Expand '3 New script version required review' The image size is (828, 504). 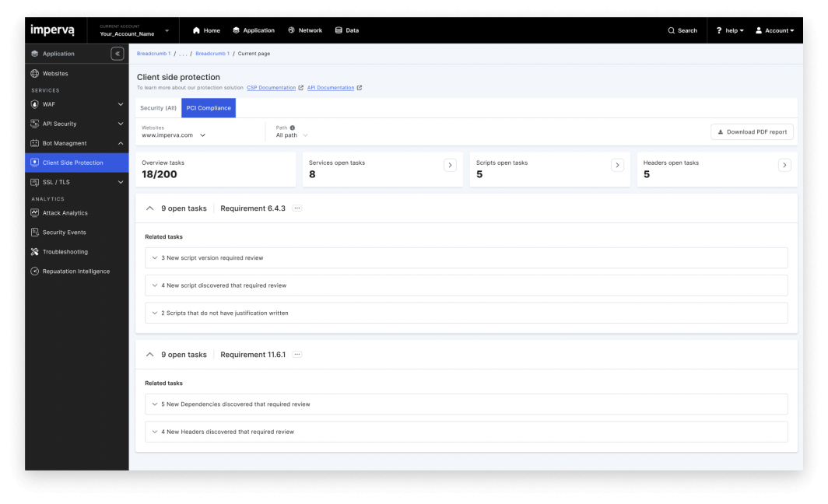[466, 258]
